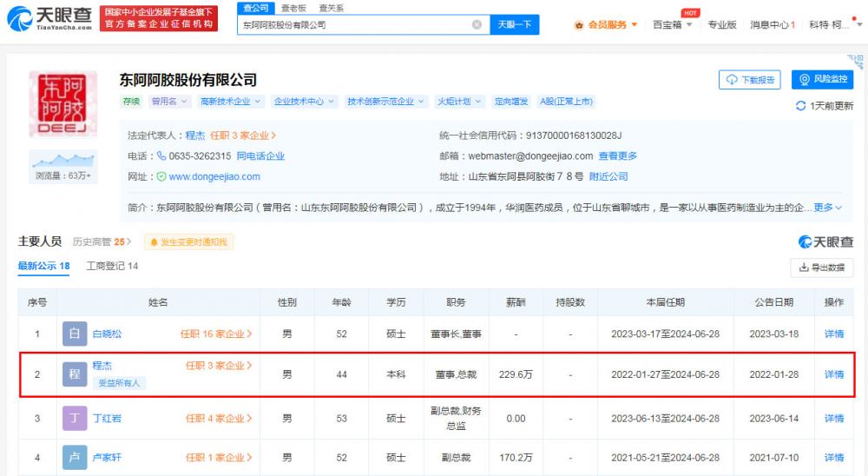The width and height of the screenshot is (868, 476).
Task: Open the 丁红岩 name link
Action: [x=107, y=419]
